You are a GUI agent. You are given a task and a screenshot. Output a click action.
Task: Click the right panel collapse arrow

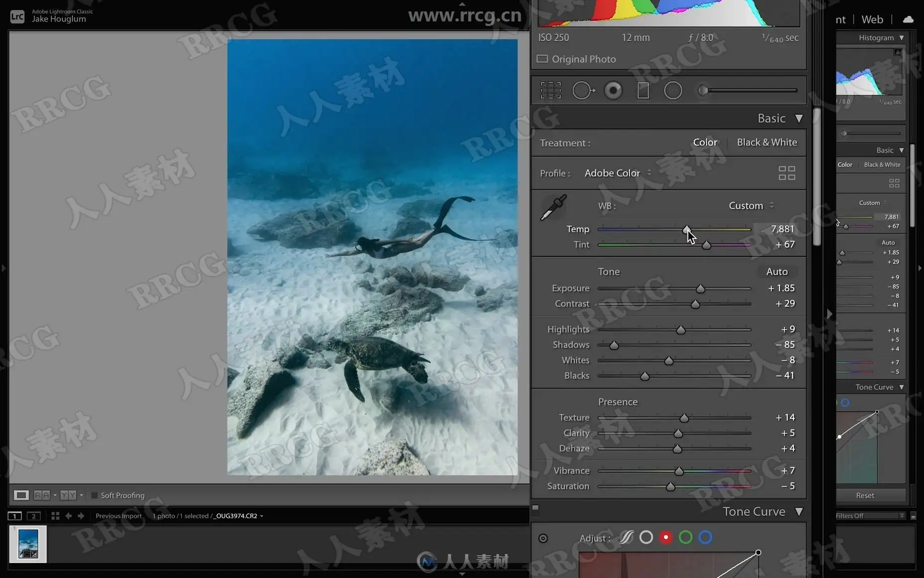click(920, 268)
